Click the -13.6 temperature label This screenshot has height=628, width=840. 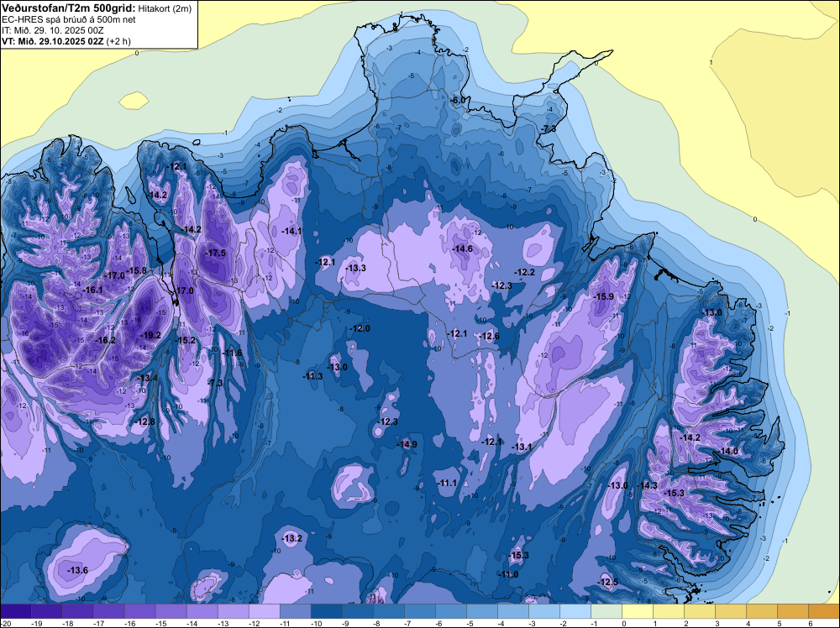point(77,571)
